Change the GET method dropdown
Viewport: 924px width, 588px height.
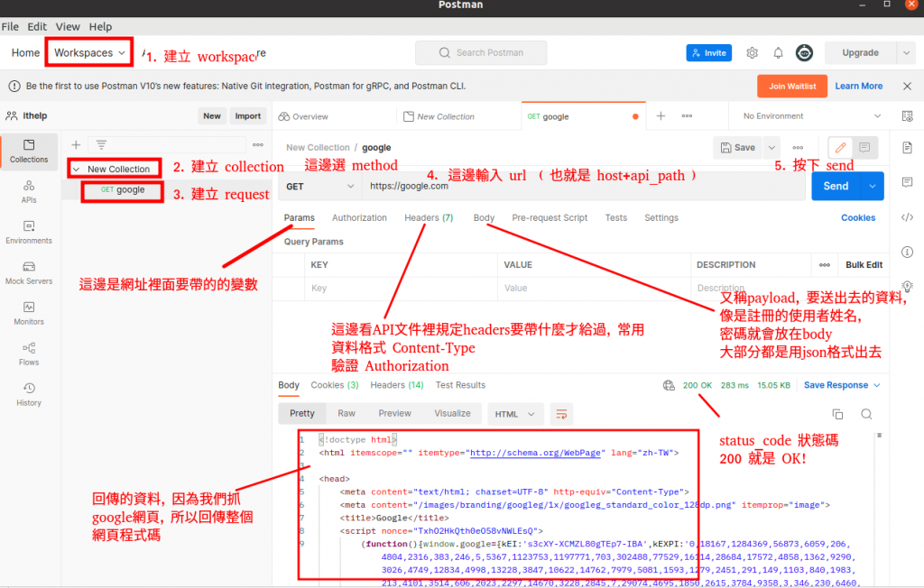320,187
